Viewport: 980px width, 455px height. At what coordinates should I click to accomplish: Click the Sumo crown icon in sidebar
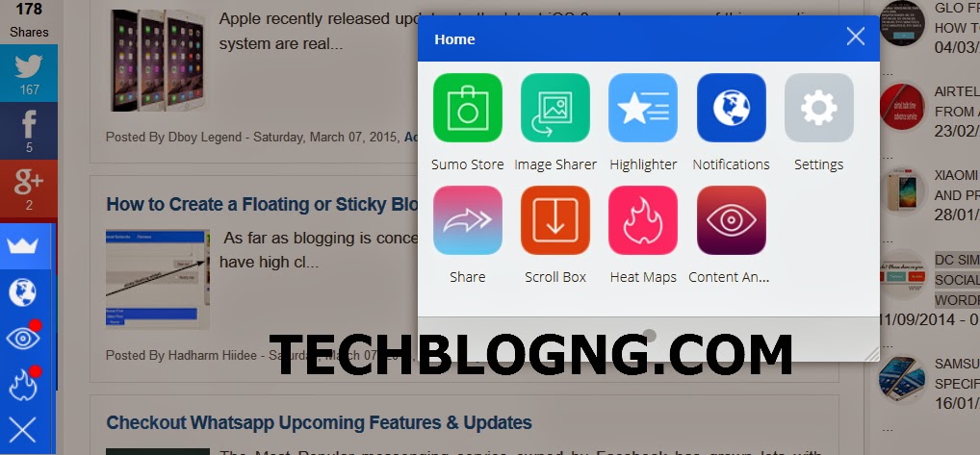[x=23, y=246]
